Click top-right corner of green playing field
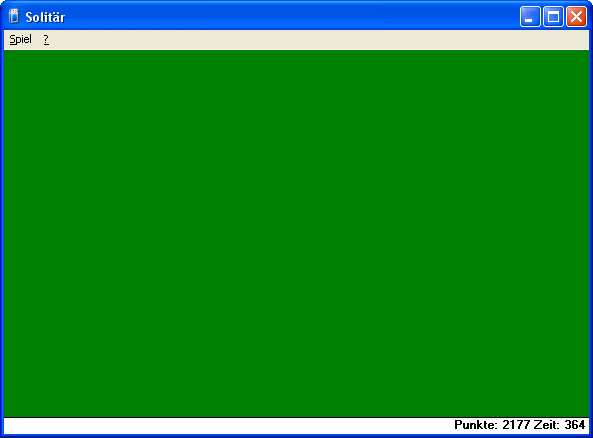593x438 pixels. click(588, 51)
